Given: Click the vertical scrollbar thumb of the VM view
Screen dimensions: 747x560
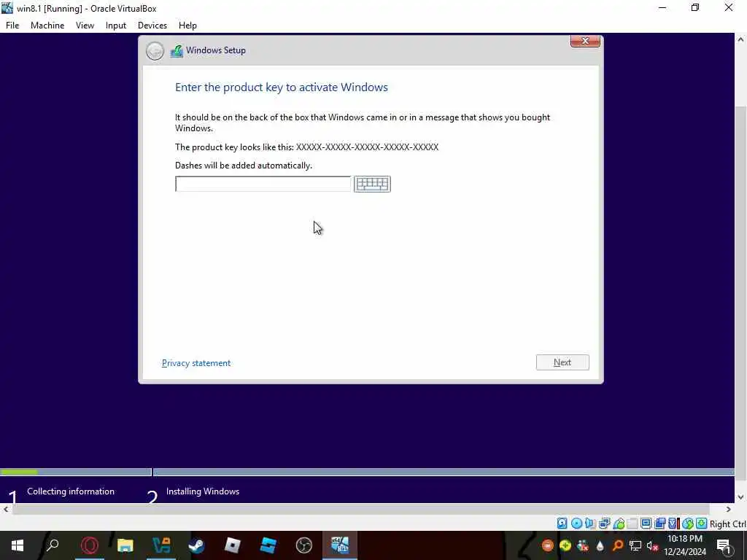Looking at the screenshot, I should point(740,293).
